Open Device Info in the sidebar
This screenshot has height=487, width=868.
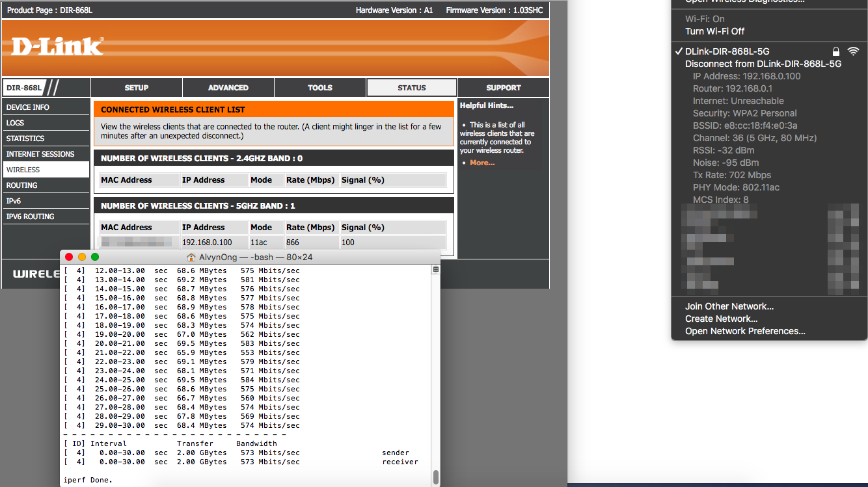(x=28, y=107)
